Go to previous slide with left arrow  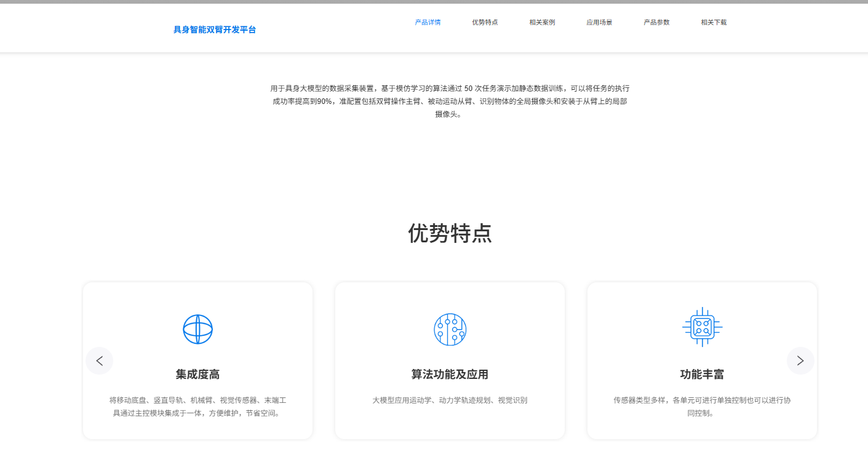click(x=100, y=361)
